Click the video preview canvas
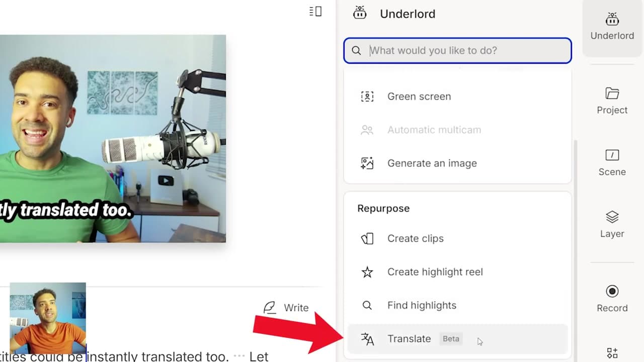The width and height of the screenshot is (644, 362). click(113, 138)
